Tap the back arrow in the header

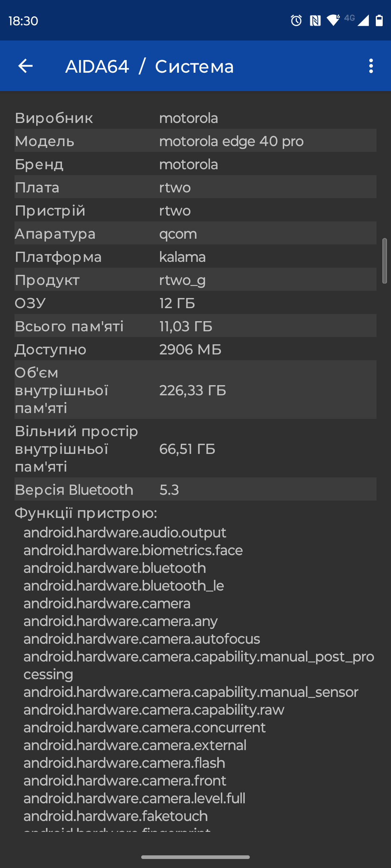click(25, 66)
